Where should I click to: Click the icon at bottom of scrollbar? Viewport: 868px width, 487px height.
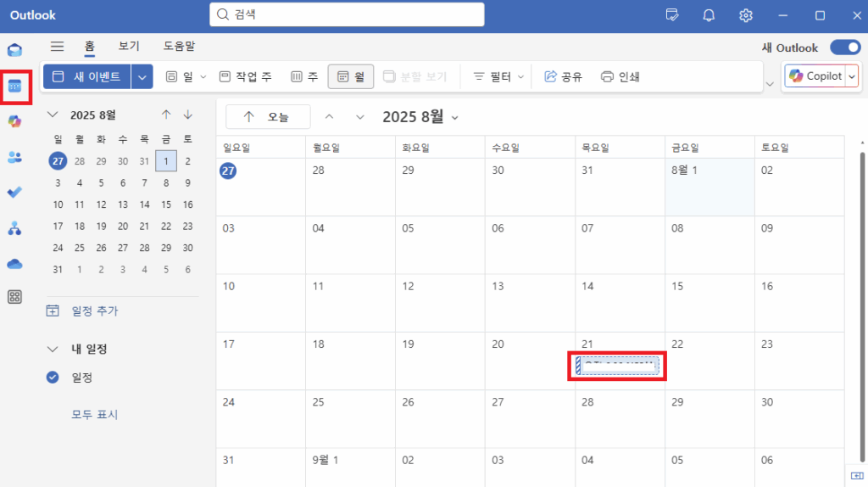[x=857, y=476]
